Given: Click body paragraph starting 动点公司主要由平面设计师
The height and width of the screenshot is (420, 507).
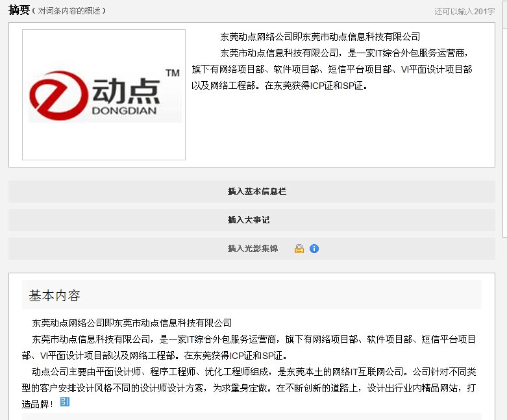Looking at the screenshot, I should (x=249, y=388).
